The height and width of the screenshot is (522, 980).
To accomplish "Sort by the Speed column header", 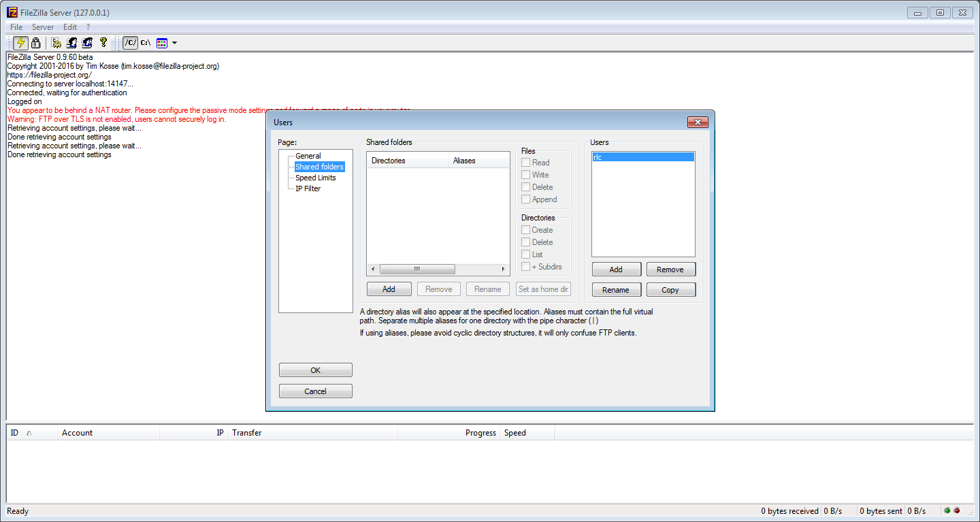I will pyautogui.click(x=527, y=433).
